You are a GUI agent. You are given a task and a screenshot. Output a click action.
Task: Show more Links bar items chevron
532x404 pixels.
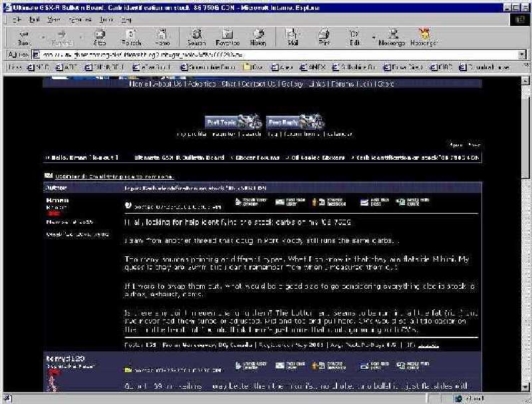(526, 65)
